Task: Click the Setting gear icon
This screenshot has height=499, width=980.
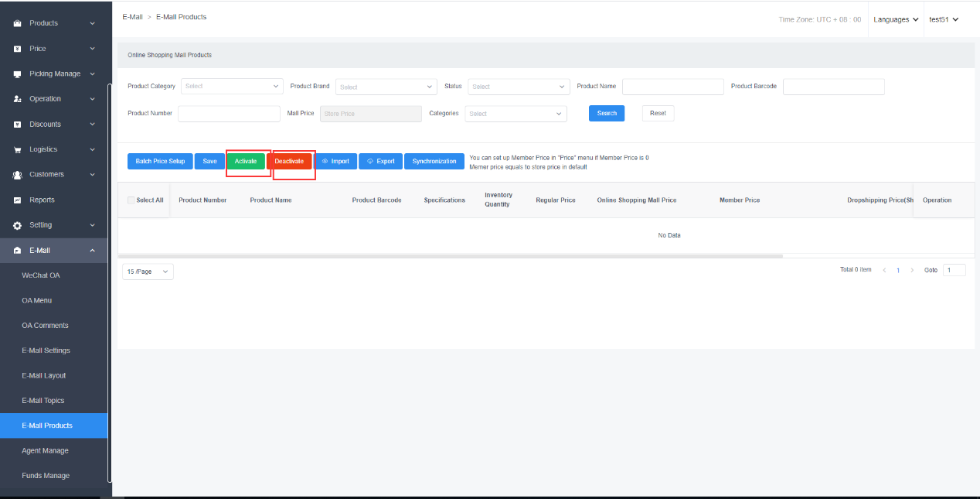Action: pos(17,225)
